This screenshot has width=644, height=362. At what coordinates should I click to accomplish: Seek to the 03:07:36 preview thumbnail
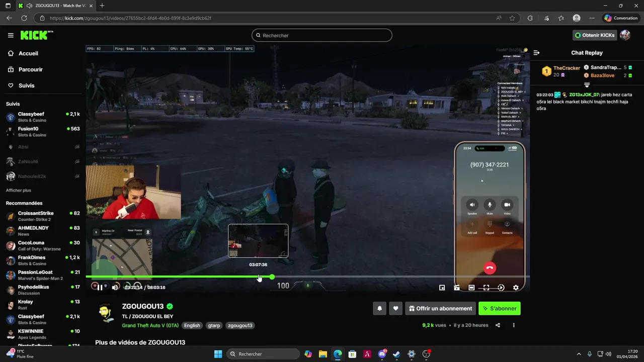(258, 241)
